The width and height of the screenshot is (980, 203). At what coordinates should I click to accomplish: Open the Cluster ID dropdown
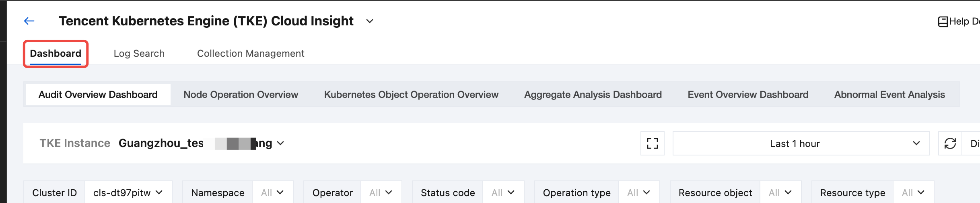tap(128, 193)
